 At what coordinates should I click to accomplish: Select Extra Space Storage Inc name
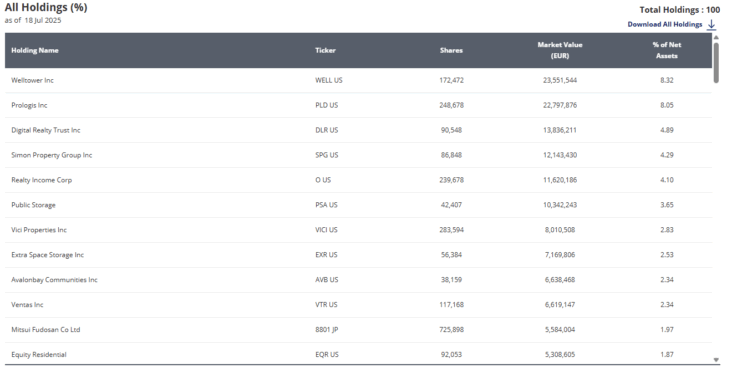pos(48,255)
